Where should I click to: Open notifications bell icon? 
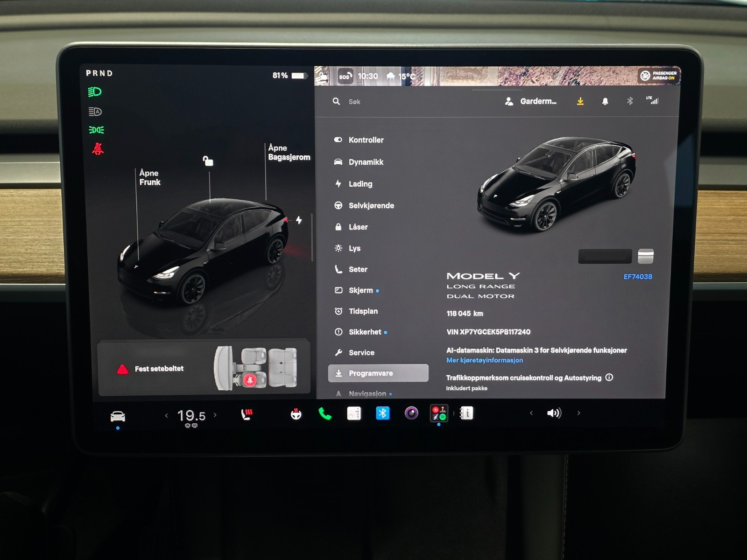605,101
